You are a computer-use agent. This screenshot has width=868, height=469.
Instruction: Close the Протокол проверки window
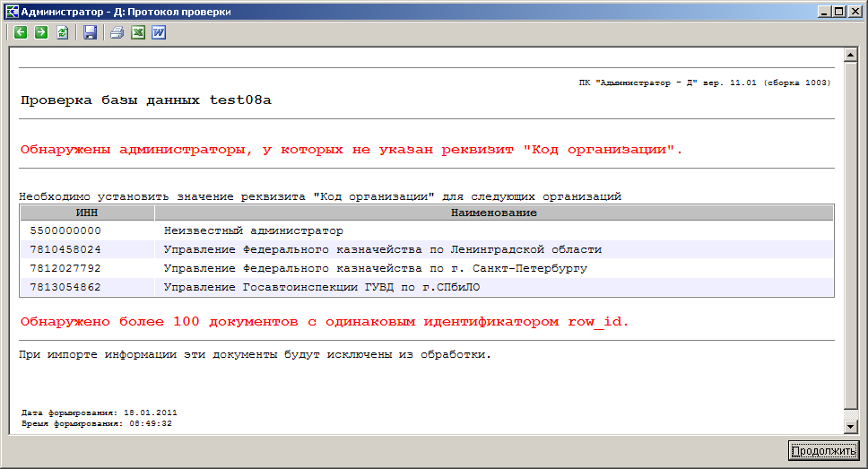855,11
